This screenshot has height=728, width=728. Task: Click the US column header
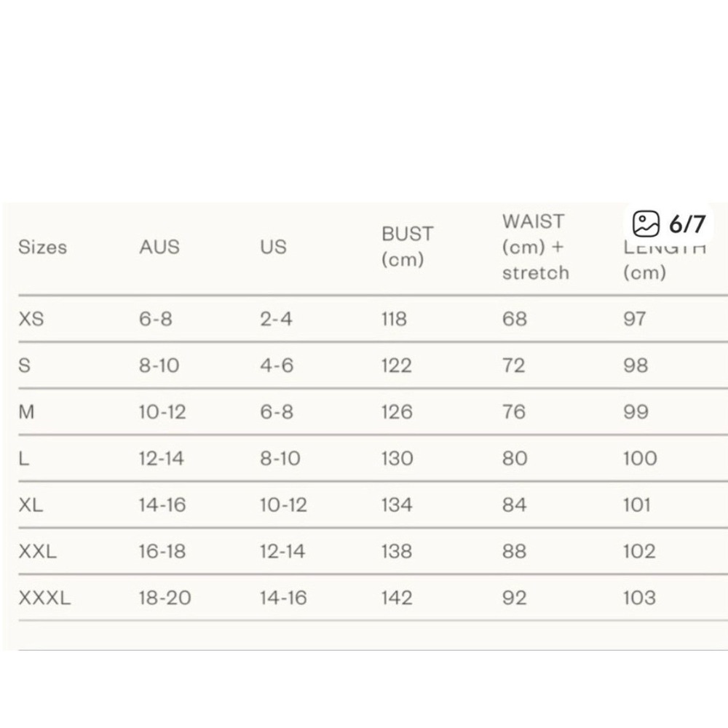(274, 247)
